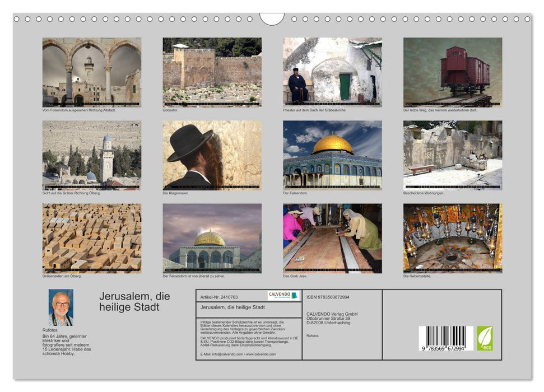This screenshot has height=392, width=544.
Task: Click the caption 'Sicht auf die Gräber Richtung Ölberg.'
Action: point(72,193)
